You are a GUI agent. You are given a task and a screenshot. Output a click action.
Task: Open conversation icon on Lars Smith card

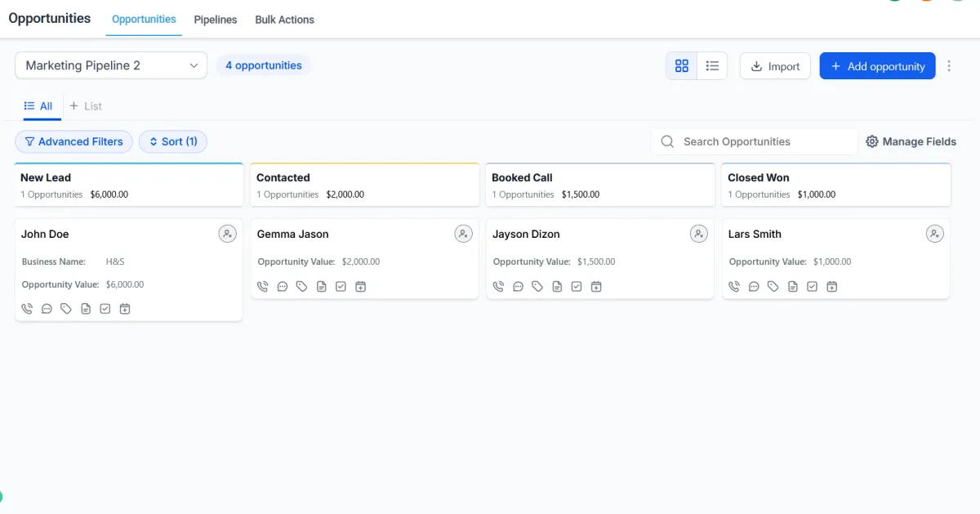[754, 287]
